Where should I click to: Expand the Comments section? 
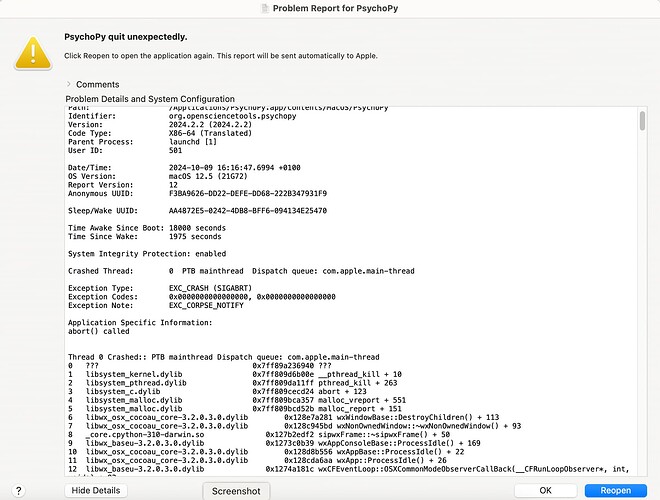click(69, 84)
